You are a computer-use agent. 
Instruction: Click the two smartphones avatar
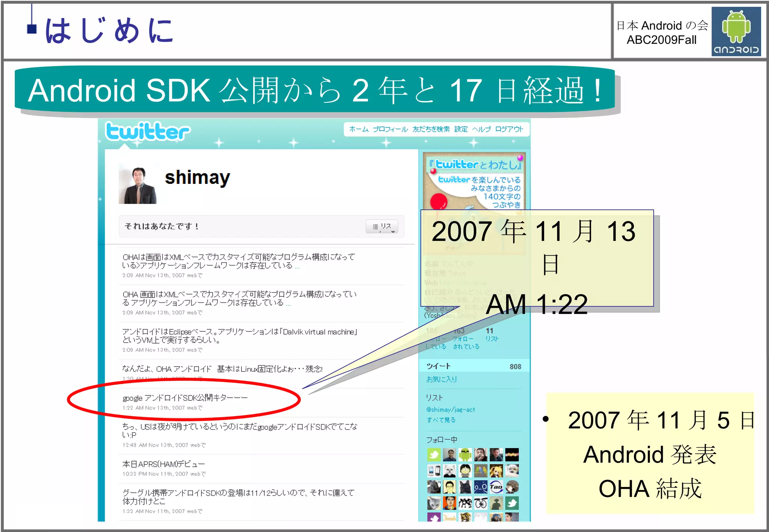pos(434,471)
